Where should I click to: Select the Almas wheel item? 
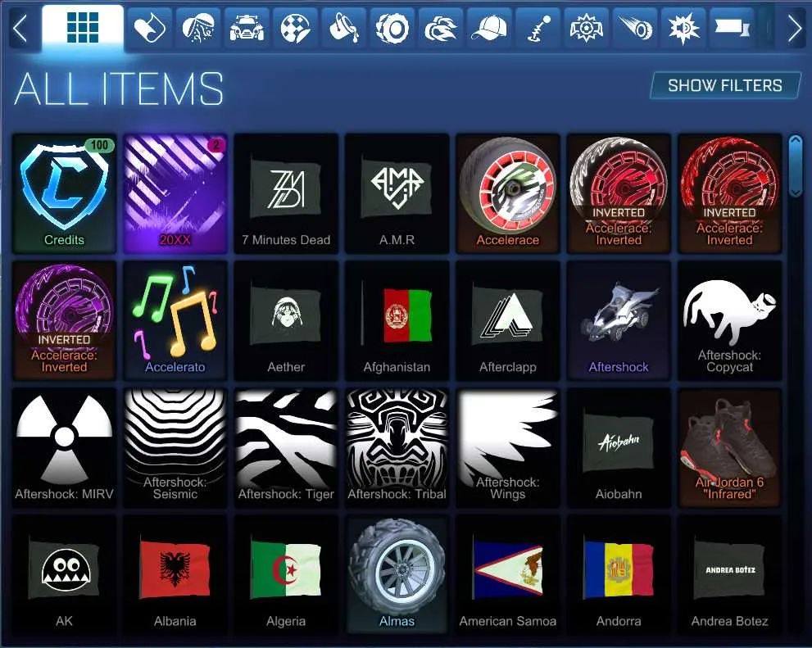click(397, 575)
